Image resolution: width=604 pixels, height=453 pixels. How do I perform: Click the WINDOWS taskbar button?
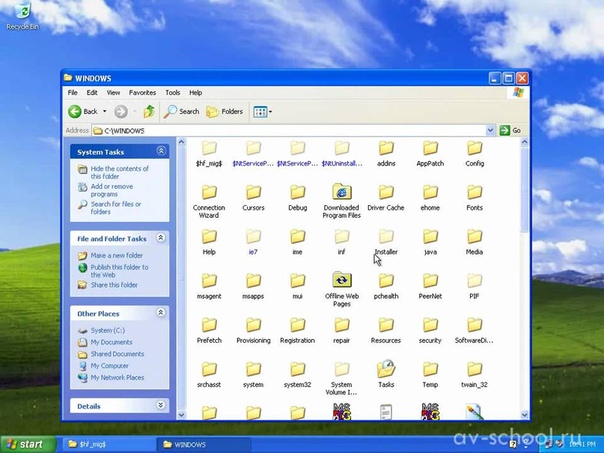tap(203, 445)
